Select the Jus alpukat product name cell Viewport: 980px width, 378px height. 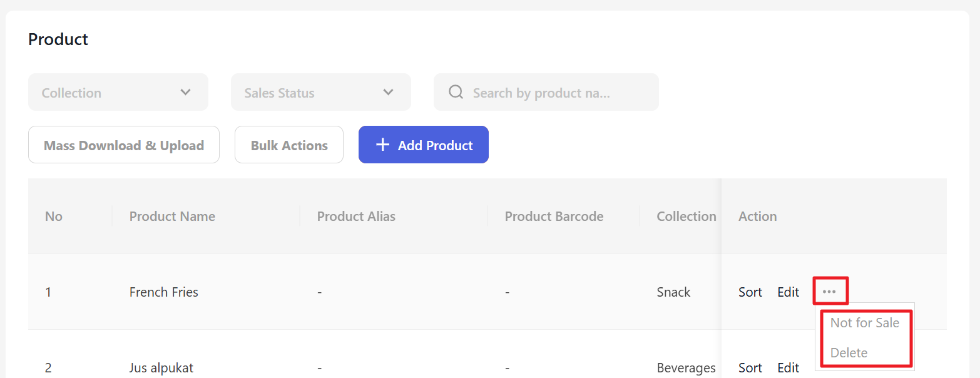coord(161,368)
